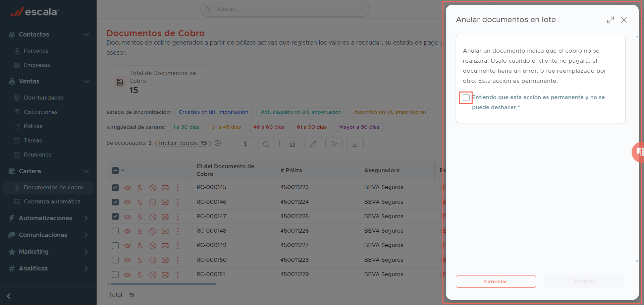Check row RC-000150
Screen dimensions: 644x305
pos(115,260)
